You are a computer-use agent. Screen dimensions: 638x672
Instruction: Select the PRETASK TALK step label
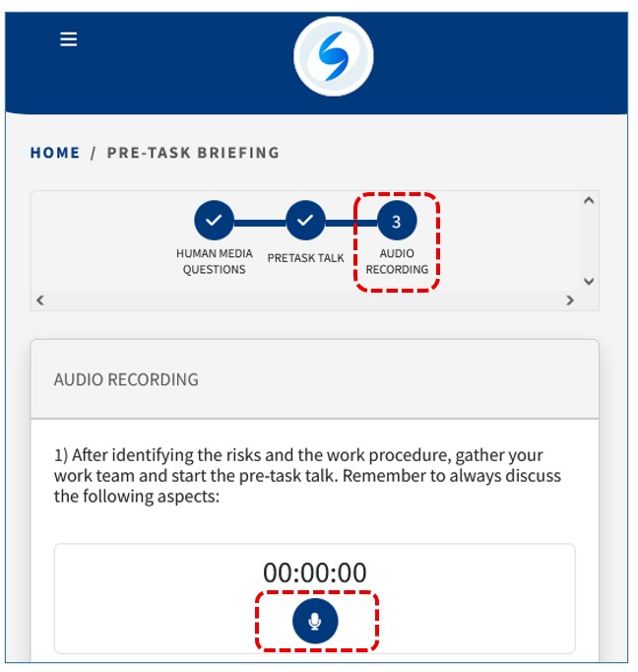[x=305, y=258]
